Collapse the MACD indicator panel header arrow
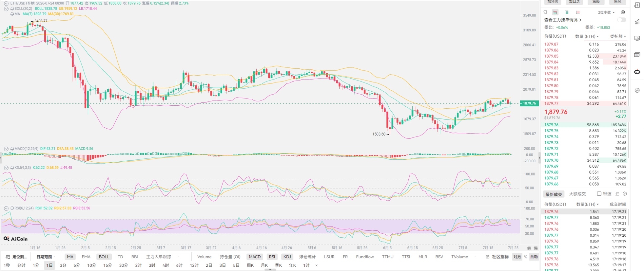The height and width of the screenshot is (271, 644). 6,149
